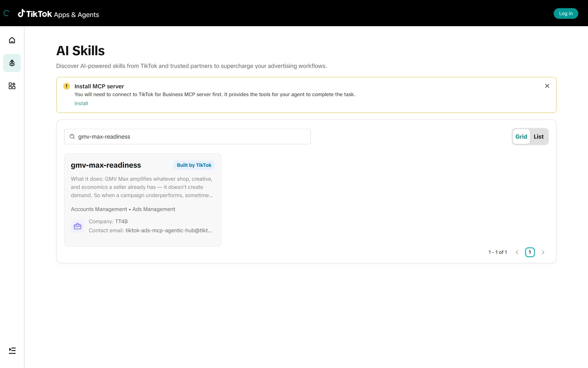Click the '1 - 1 of 1' results count
The image size is (588, 368).
[x=498, y=252]
